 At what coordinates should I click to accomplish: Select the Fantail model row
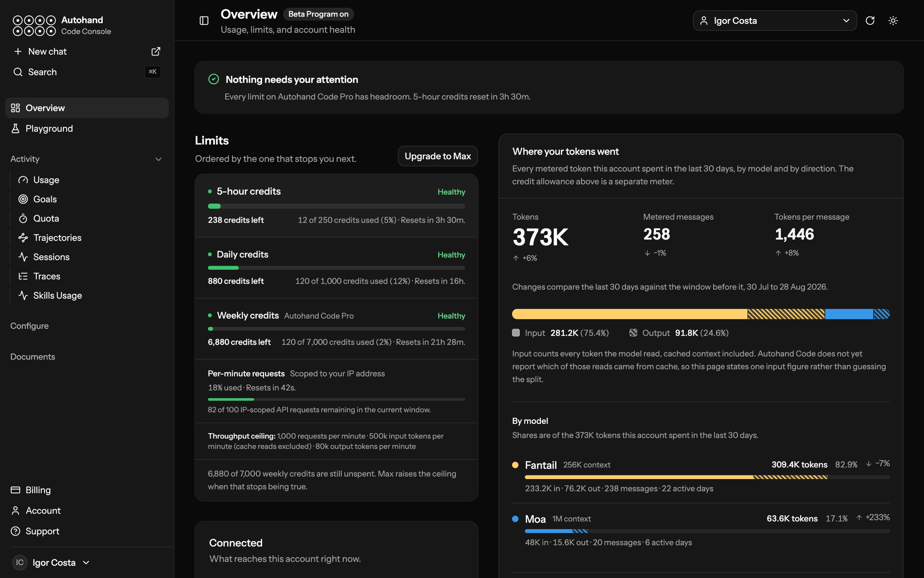click(701, 476)
